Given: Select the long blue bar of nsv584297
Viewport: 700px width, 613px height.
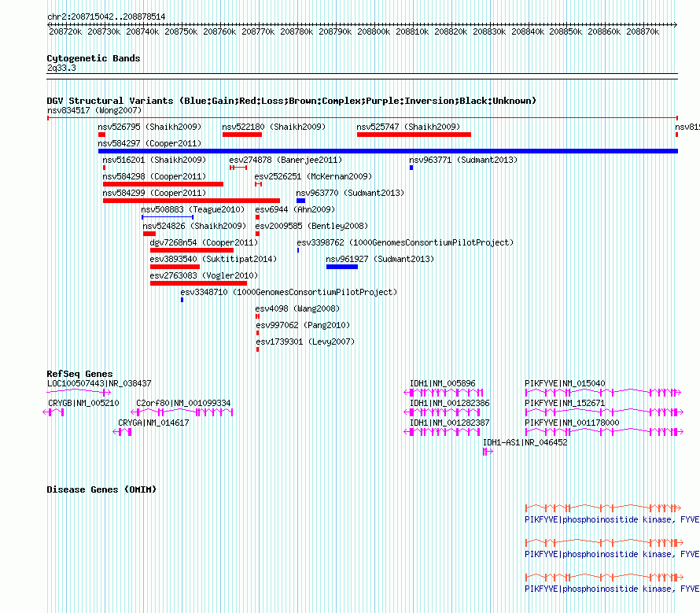Looking at the screenshot, I should (388, 151).
